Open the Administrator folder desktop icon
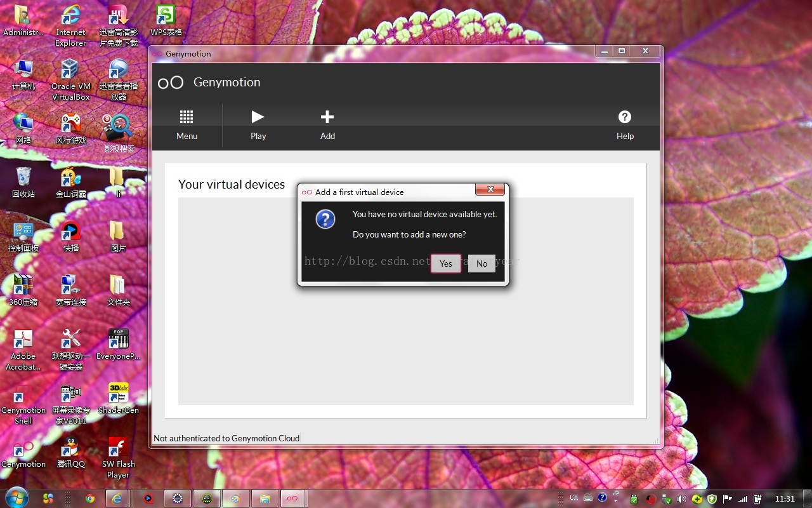Screen dimensions: 812x508 23,21
